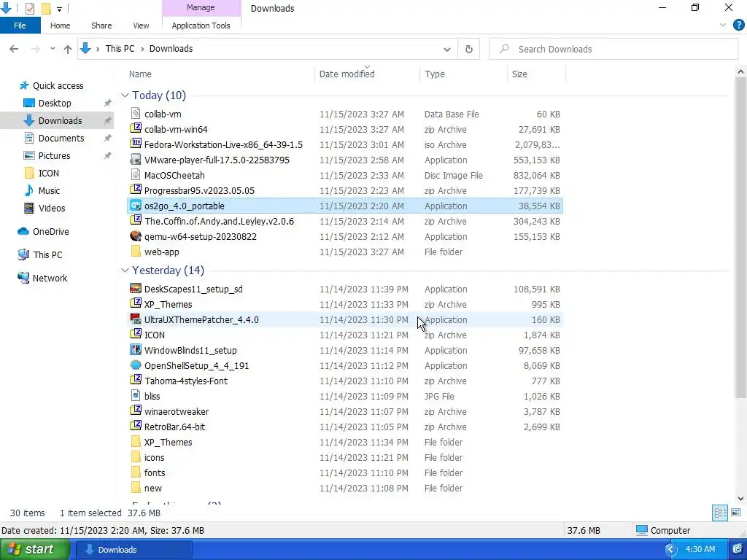The height and width of the screenshot is (560, 747).
Task: Click the bliss JPG file icon
Action: tap(136, 396)
